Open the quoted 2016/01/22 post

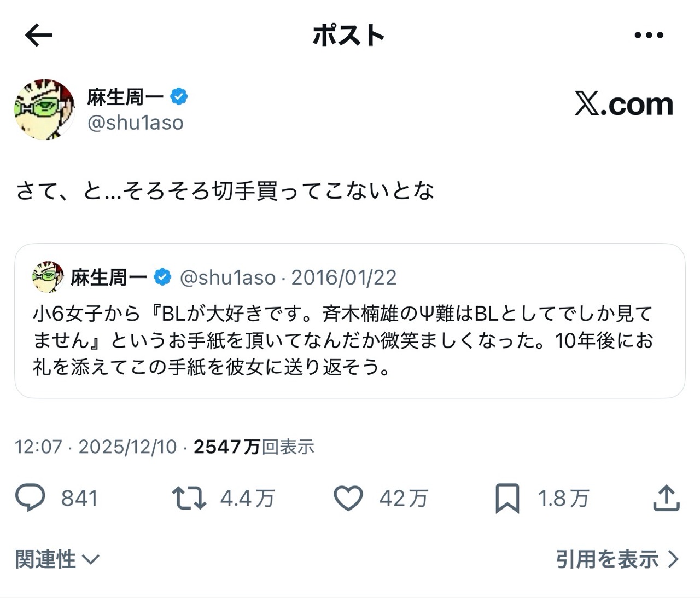click(x=349, y=339)
